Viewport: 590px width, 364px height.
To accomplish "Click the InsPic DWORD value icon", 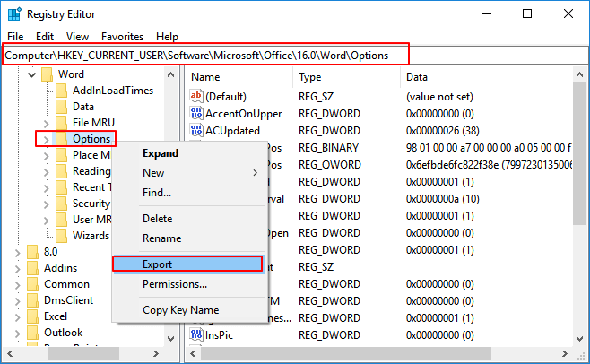I will pyautogui.click(x=197, y=333).
